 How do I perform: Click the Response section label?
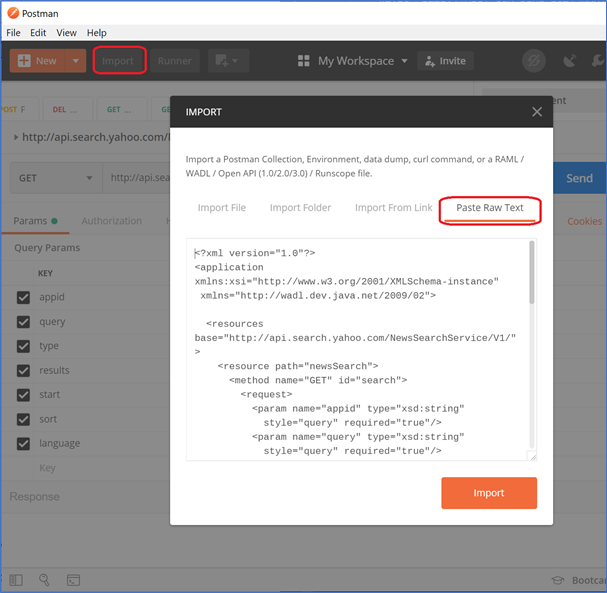[34, 497]
